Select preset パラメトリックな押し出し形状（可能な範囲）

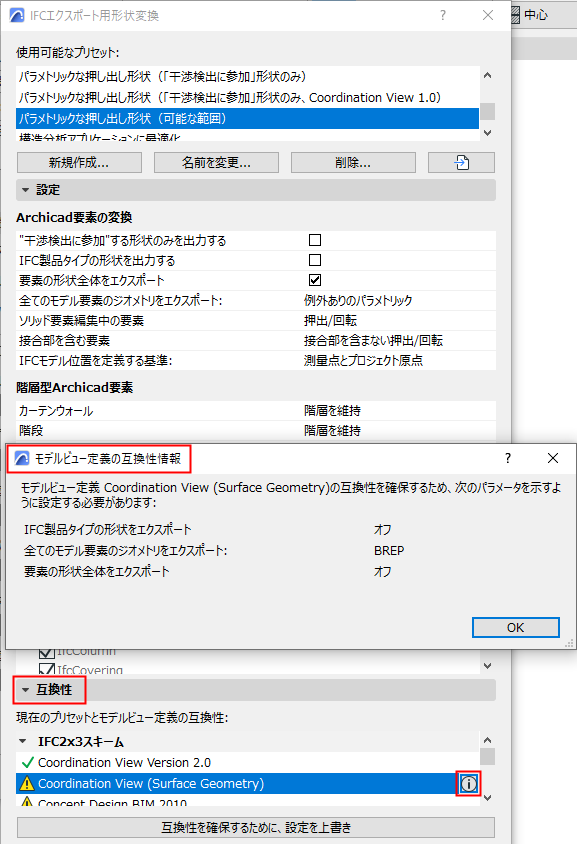click(x=247, y=118)
